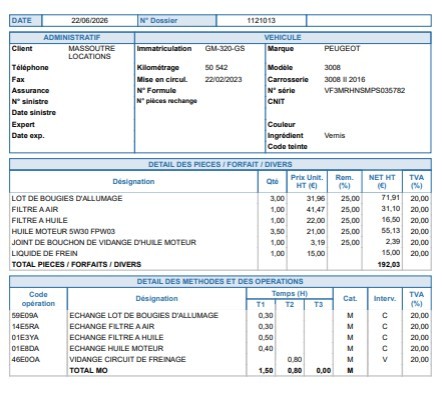Screen dimensions: 444x419
Task: Click the LIQUIDE DE FREIN line item
Action: pos(44,253)
